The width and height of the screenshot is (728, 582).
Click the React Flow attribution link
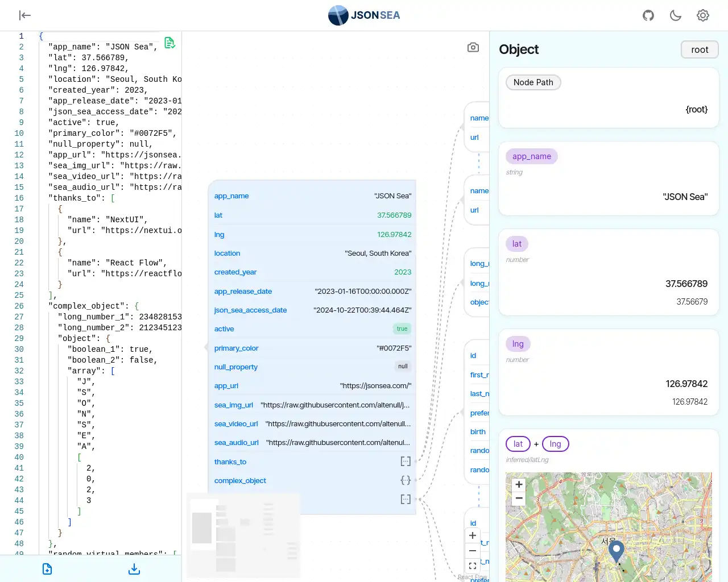tap(472, 577)
